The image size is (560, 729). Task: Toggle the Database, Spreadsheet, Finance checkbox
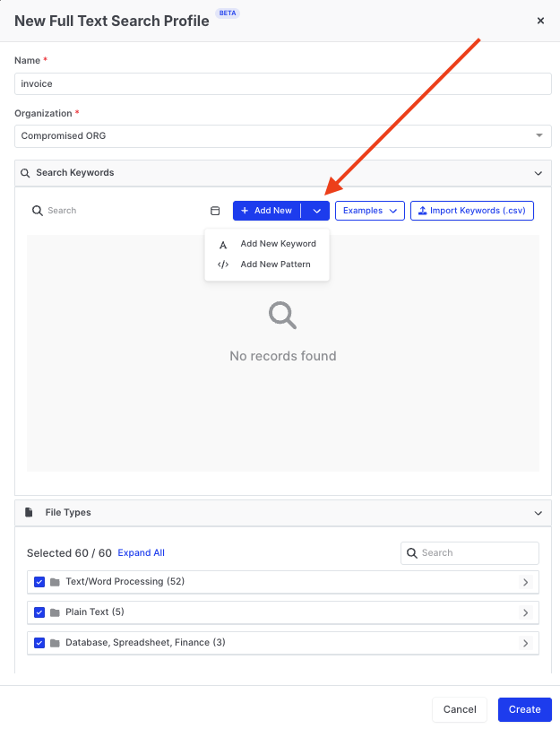tap(39, 643)
